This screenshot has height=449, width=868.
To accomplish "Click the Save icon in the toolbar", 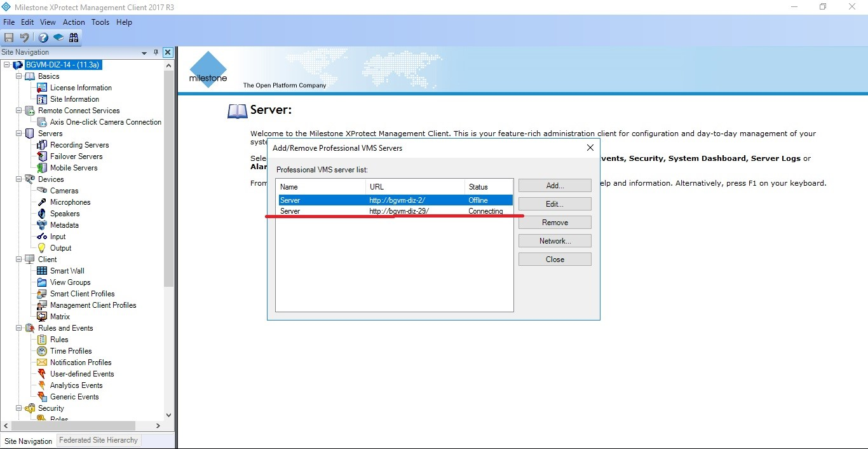I will coord(9,38).
